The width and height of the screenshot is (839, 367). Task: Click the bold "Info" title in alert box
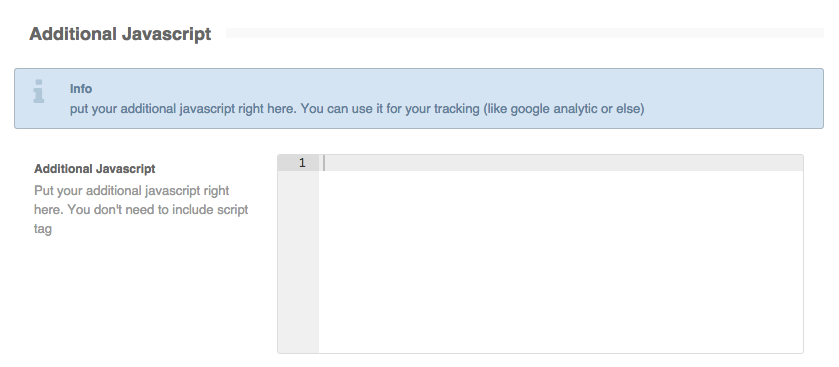click(x=81, y=89)
